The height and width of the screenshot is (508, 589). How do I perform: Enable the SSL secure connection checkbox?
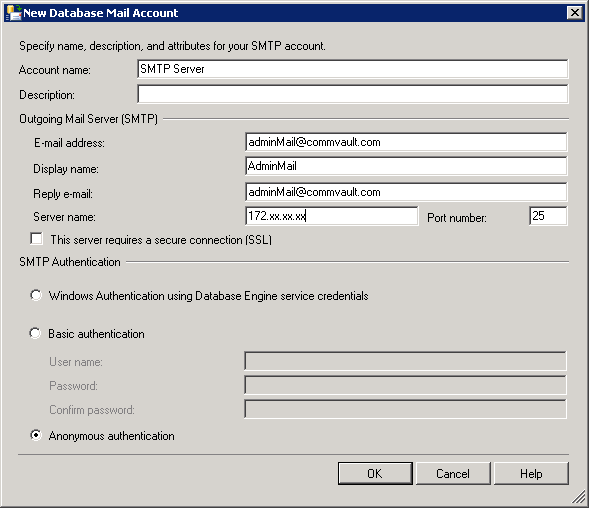click(x=36, y=239)
